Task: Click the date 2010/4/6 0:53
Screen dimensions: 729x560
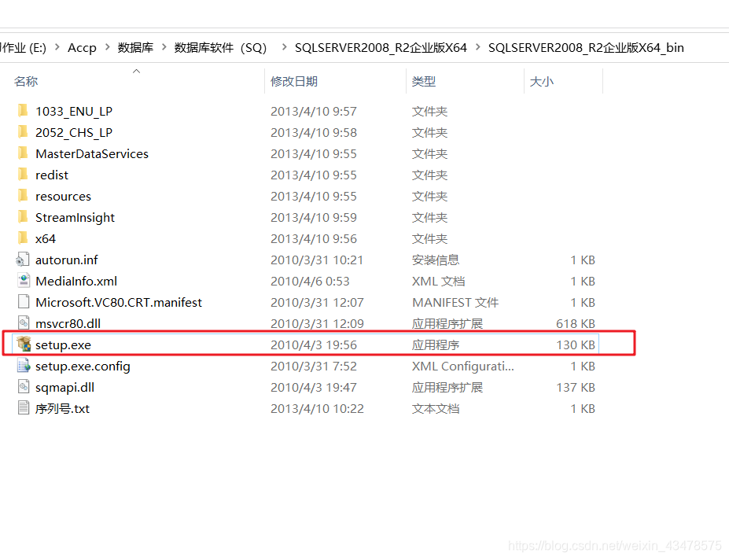Action: click(310, 282)
